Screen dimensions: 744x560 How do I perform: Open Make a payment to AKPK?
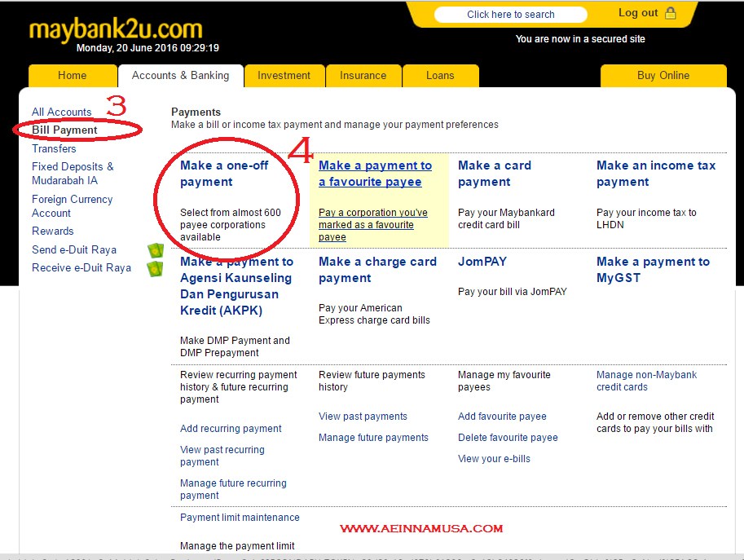[236, 286]
